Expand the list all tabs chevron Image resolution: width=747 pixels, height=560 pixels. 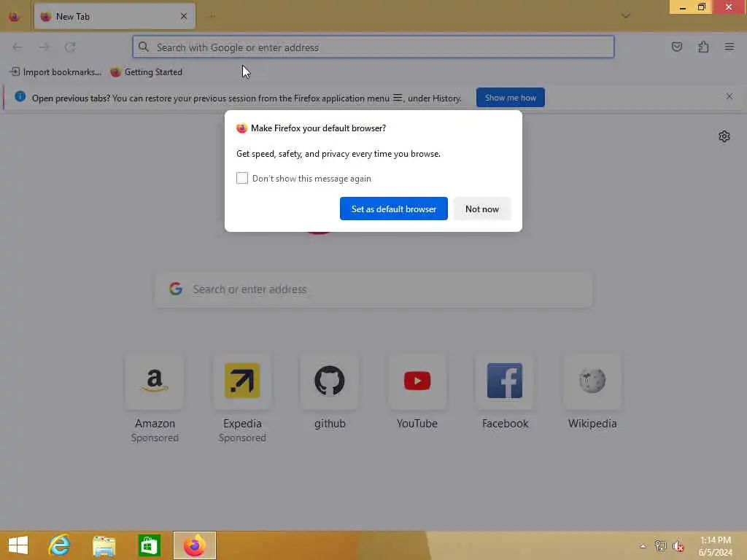coord(625,16)
